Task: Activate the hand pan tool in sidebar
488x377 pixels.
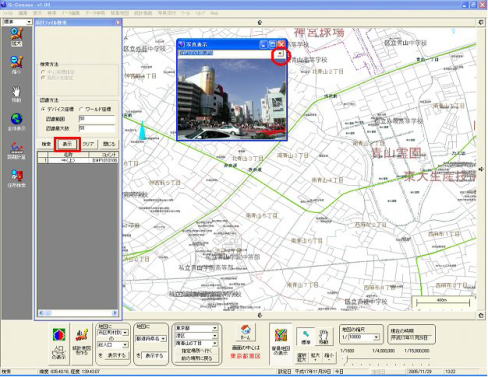Action: tap(16, 94)
